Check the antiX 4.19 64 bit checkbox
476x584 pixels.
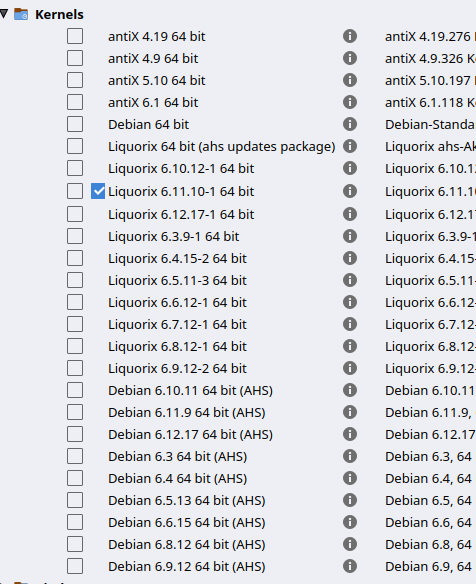point(75,36)
